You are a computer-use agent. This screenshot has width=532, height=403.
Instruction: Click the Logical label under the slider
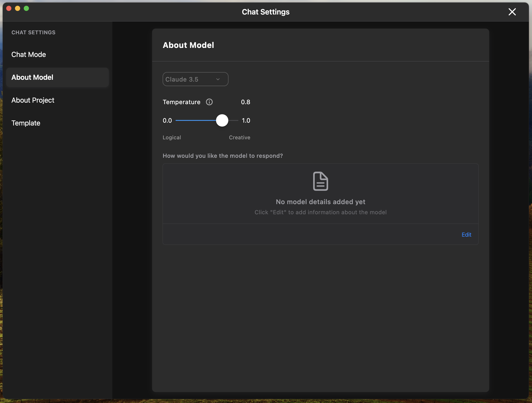tap(172, 138)
